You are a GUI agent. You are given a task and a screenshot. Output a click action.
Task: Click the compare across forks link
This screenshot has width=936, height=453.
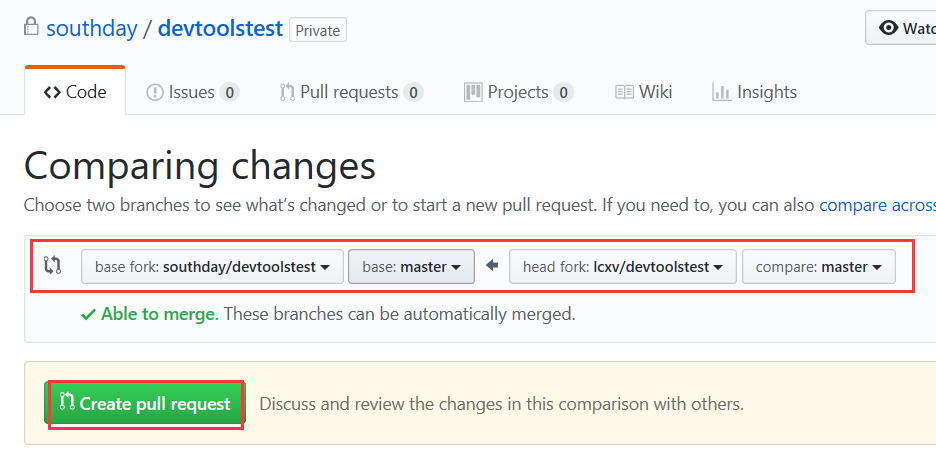click(x=878, y=205)
